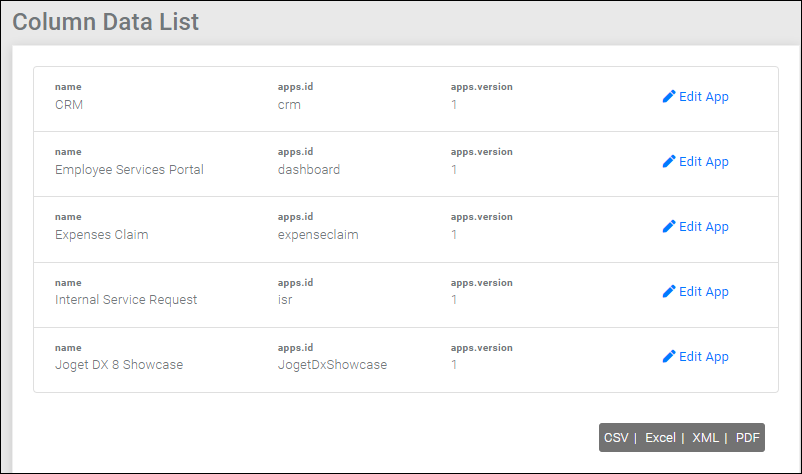Export the list as Excel
This screenshot has width=802, height=474.
(660, 438)
